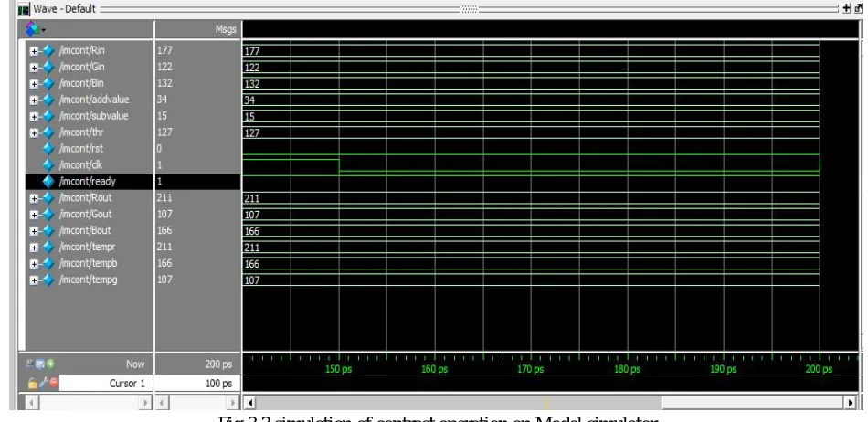Click value 177 in the Msgs column
Viewport: 868px width, 422px height.
coord(164,50)
